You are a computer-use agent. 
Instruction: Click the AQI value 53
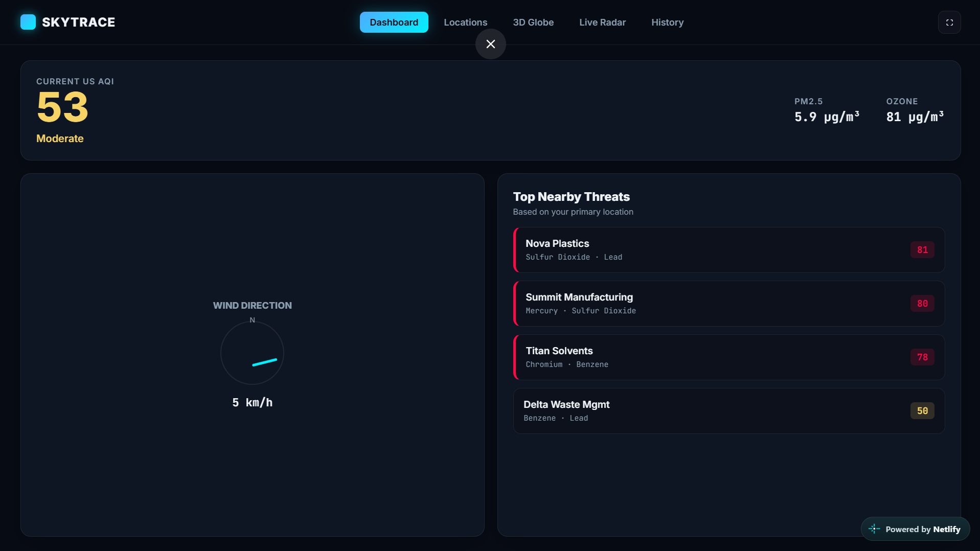pyautogui.click(x=63, y=107)
